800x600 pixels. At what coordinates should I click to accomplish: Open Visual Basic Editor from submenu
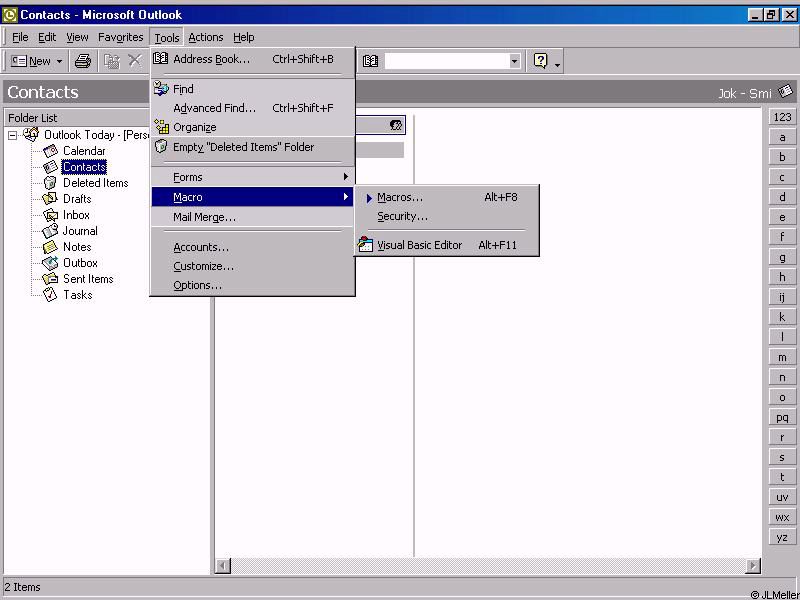446,245
